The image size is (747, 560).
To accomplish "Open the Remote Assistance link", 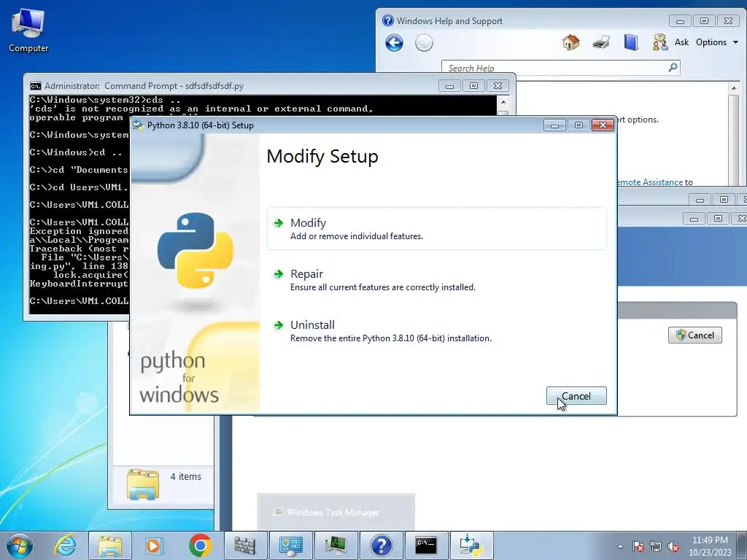I will click(x=650, y=182).
